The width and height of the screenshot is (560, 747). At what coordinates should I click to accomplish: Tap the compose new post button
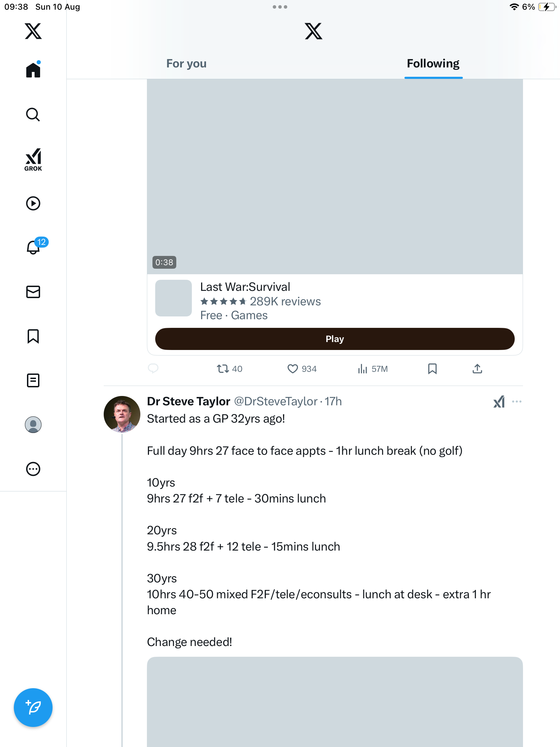click(x=33, y=708)
